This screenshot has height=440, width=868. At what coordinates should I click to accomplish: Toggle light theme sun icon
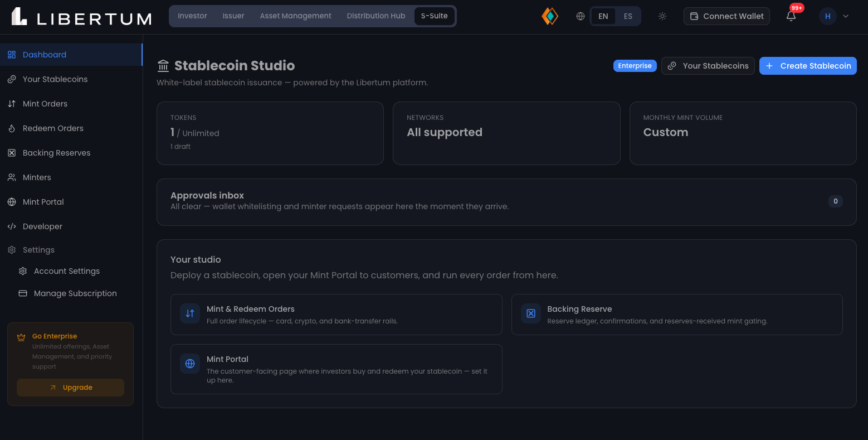662,16
